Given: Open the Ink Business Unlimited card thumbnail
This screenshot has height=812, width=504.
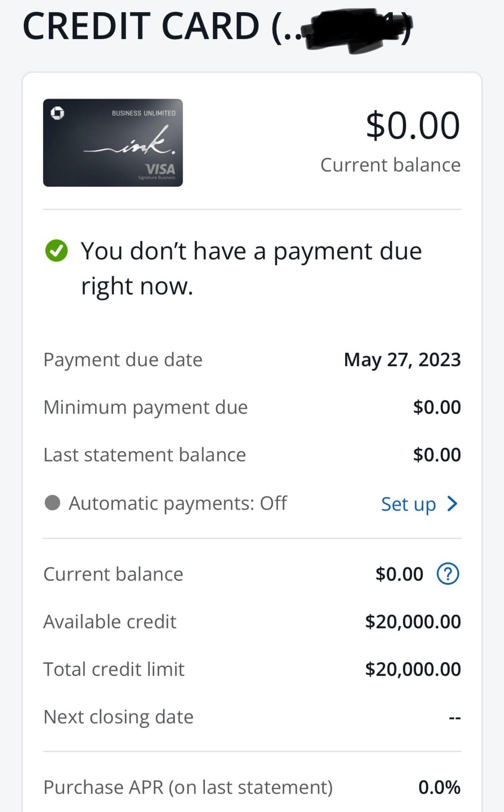Looking at the screenshot, I should [x=113, y=143].
